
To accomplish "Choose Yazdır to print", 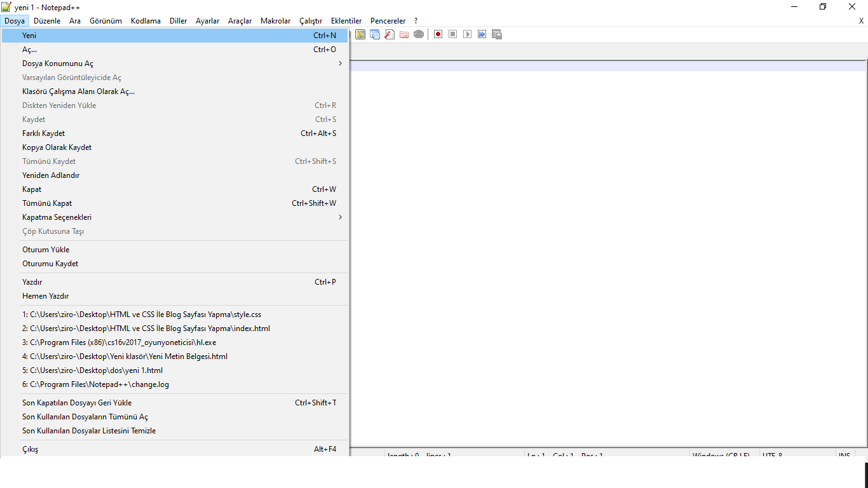I will (175, 282).
